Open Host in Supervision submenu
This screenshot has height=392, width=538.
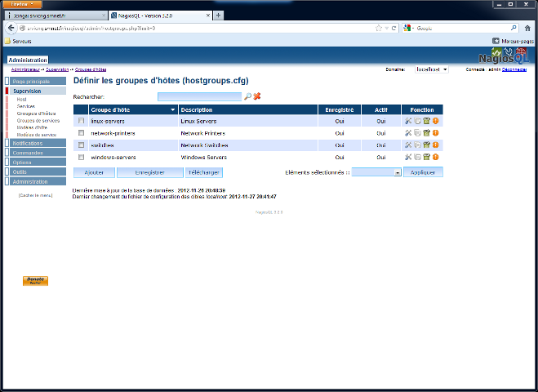(21, 99)
